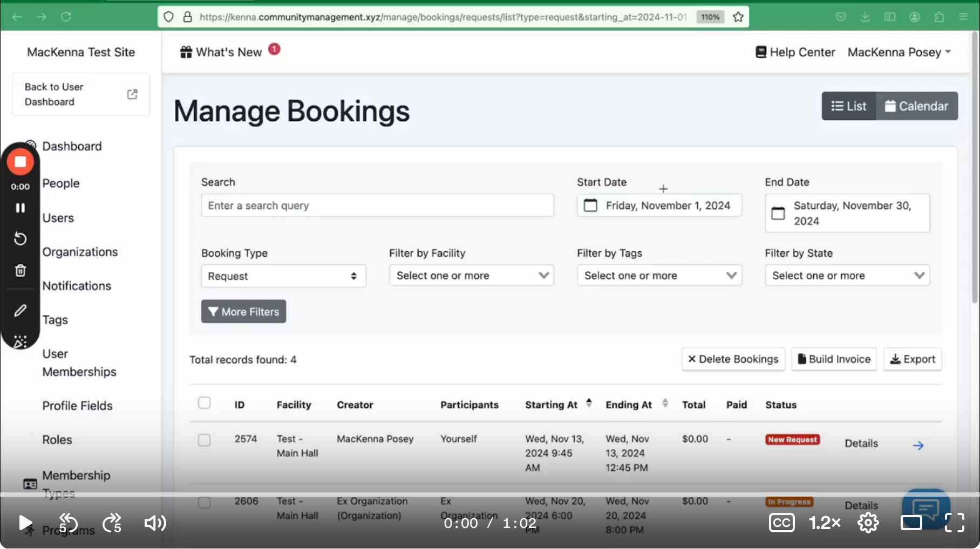
Task: Select checkbox for booking 2574
Action: 204,440
